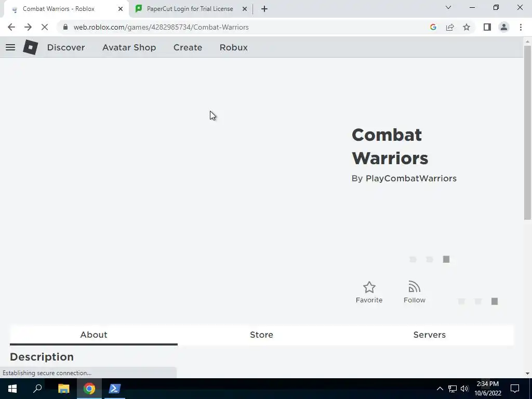Screen dimensions: 532x399
Task: Open the volume tray icon
Action: [464, 389]
